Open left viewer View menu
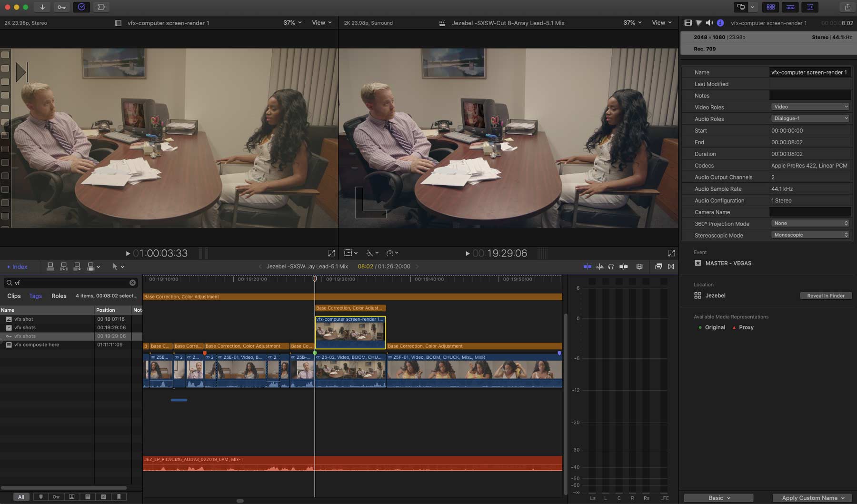Screen dimensions: 857x504 click(322, 22)
